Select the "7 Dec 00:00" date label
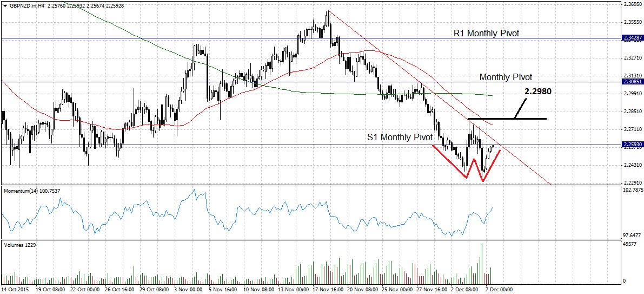The image size is (644, 294). (x=499, y=290)
